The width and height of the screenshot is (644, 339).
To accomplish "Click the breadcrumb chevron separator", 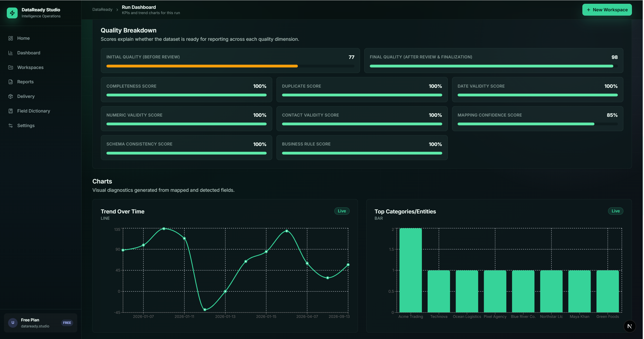I will [x=117, y=10].
